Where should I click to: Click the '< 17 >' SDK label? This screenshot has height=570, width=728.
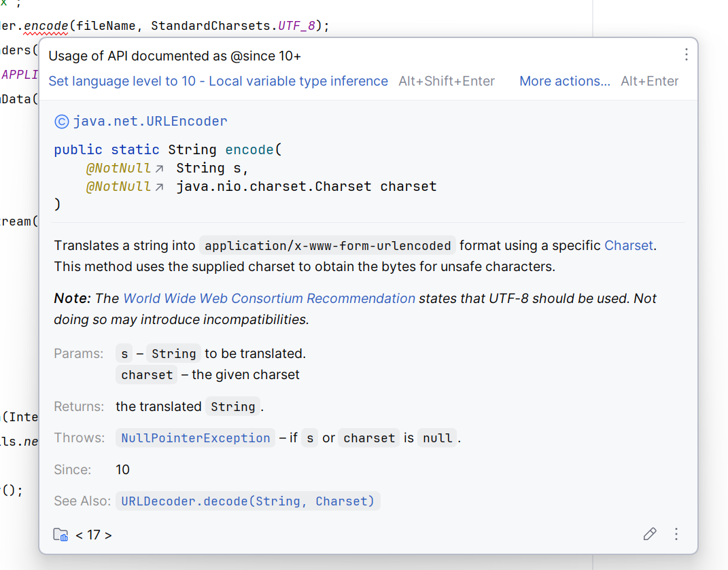click(93, 535)
